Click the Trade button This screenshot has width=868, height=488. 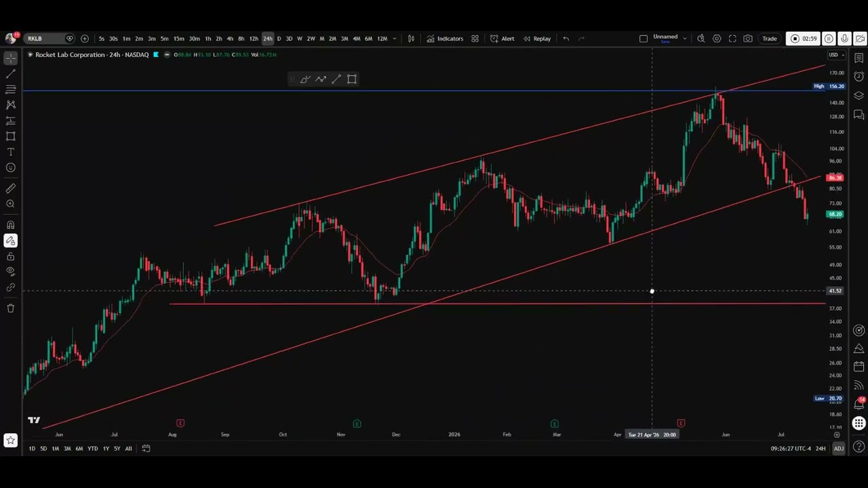(x=769, y=39)
